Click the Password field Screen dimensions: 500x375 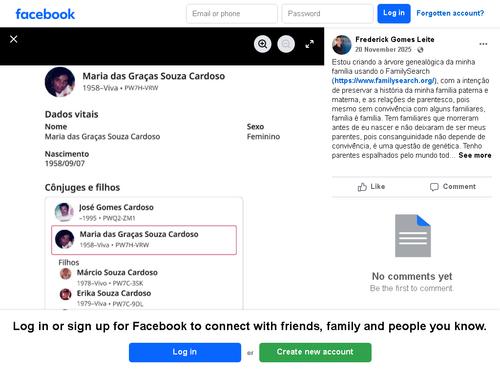click(327, 14)
